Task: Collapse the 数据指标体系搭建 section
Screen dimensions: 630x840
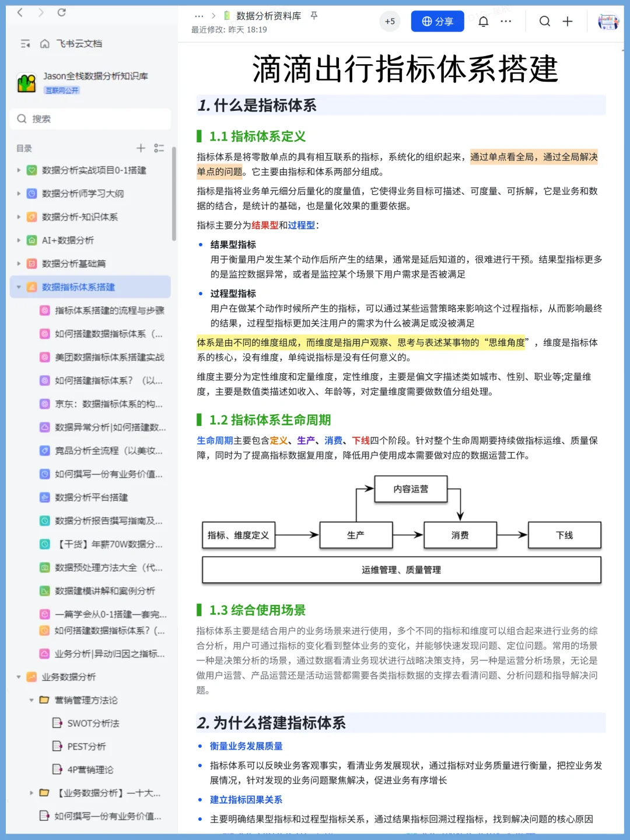Action: (x=18, y=287)
